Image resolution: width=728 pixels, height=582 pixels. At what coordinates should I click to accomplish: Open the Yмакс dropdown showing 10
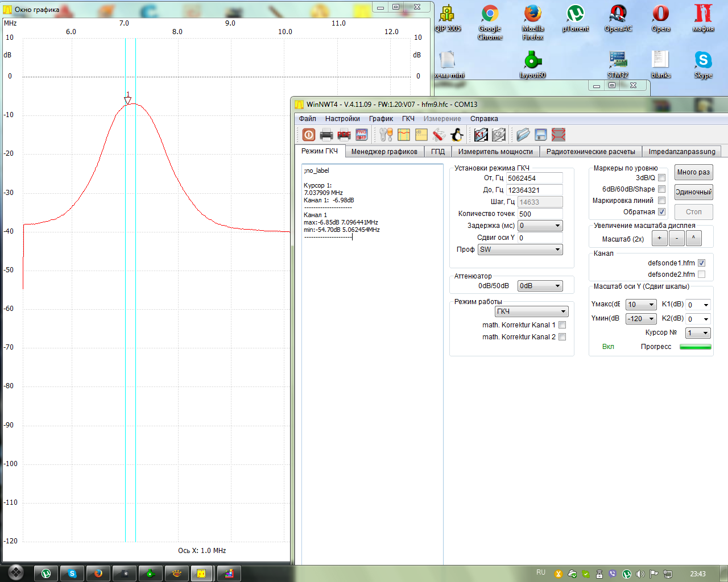tap(641, 305)
